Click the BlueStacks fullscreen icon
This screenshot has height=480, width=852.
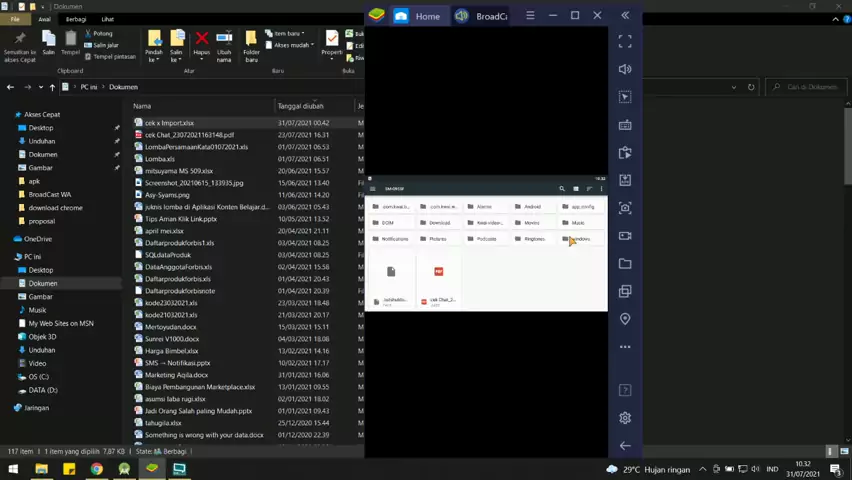(x=625, y=42)
